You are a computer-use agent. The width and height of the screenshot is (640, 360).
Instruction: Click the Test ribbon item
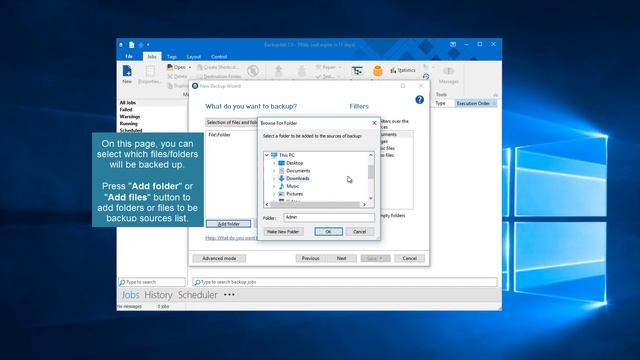[x=328, y=76]
